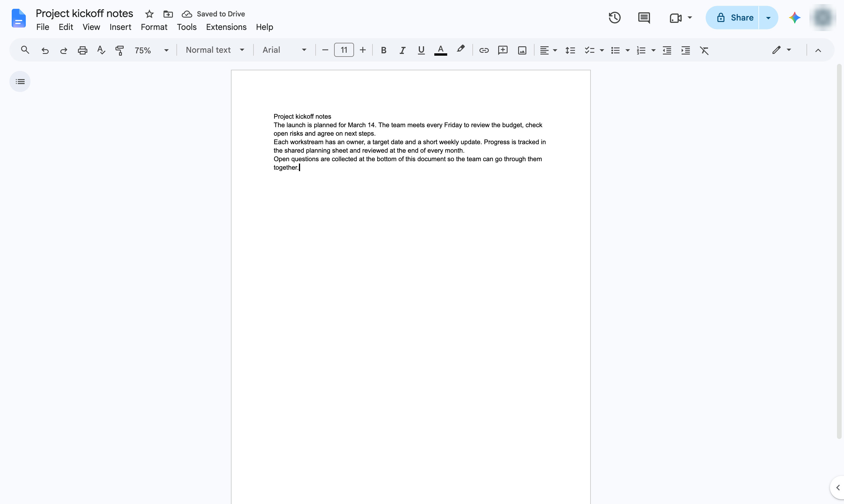Viewport: 844px width, 504px height.
Task: Open the text color picker
Action: click(440, 50)
